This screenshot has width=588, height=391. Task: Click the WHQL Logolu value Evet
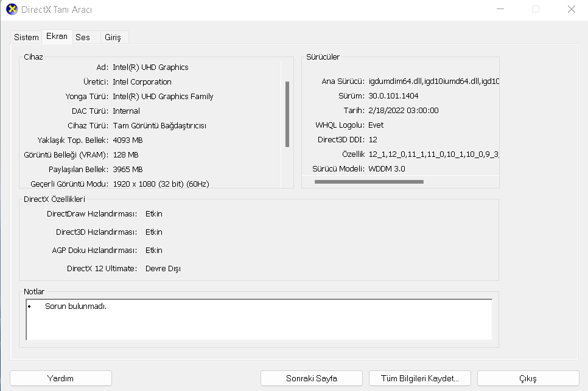[x=376, y=125]
